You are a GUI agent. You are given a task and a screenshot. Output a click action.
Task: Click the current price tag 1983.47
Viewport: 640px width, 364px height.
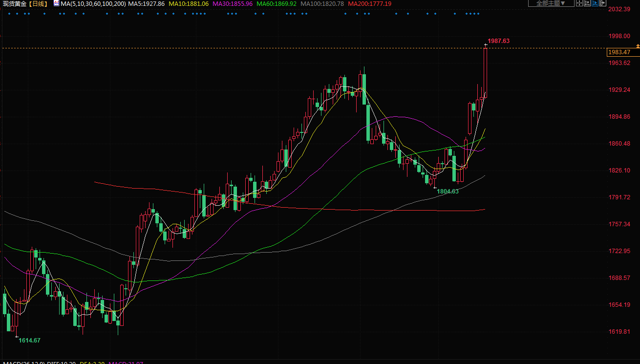619,52
